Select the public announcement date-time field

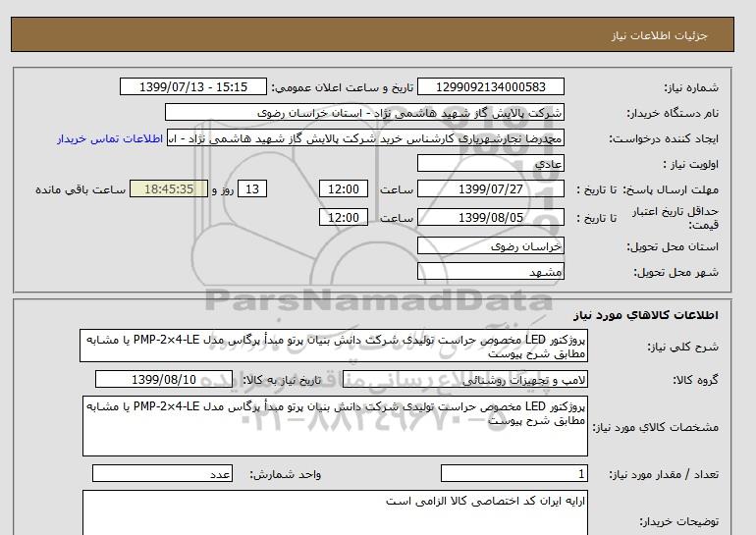[190, 87]
